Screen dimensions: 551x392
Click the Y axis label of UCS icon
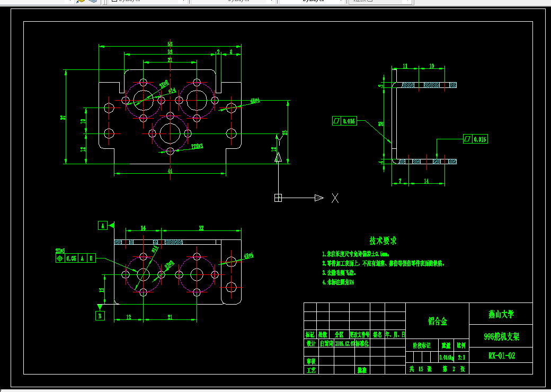click(x=279, y=141)
